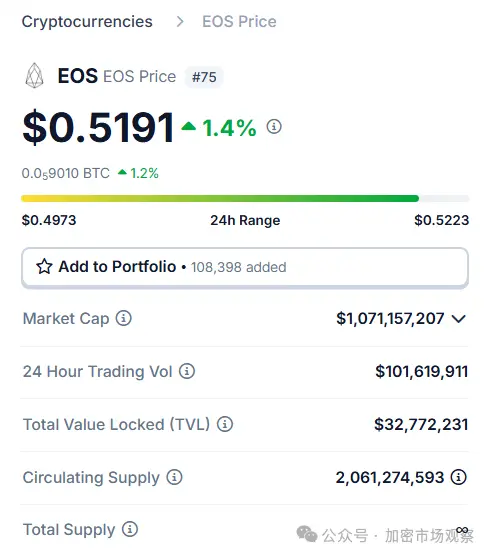Image resolution: width=490 pixels, height=556 pixels.
Task: Click the 24 Hour Trading Vol info icon
Action: point(187,371)
